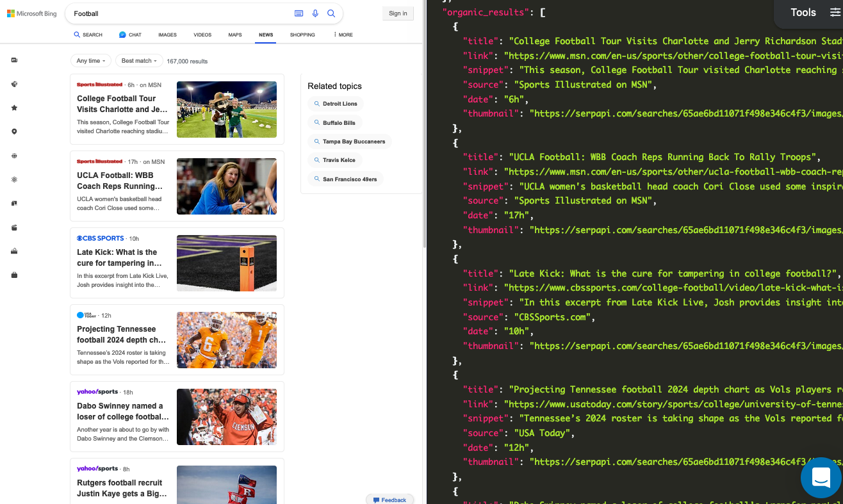The width and height of the screenshot is (843, 504).
Task: Open the landmark building sidebar icon
Action: pos(14,251)
